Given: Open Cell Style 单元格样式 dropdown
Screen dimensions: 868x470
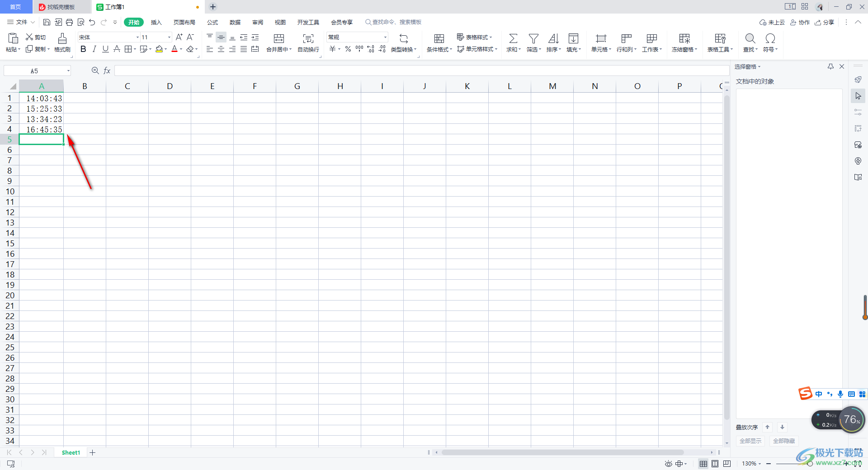Looking at the screenshot, I should tap(477, 49).
